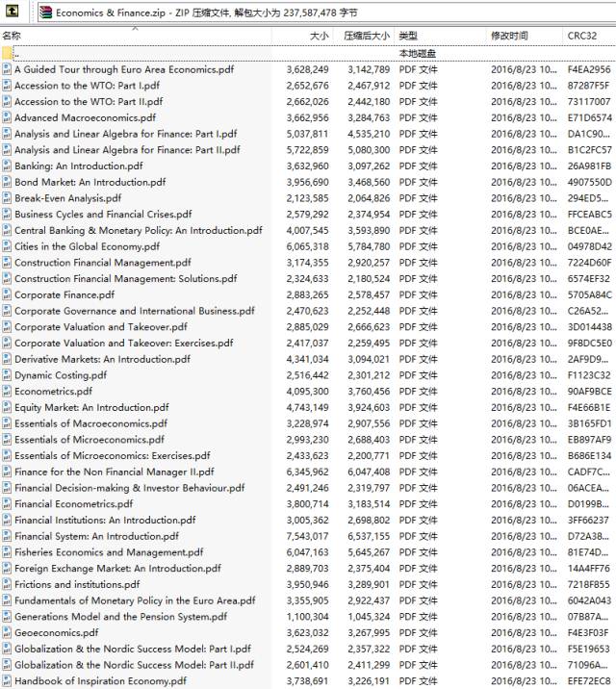Select file name Frictions and institutions.pdf
The image size is (616, 689).
(77, 584)
